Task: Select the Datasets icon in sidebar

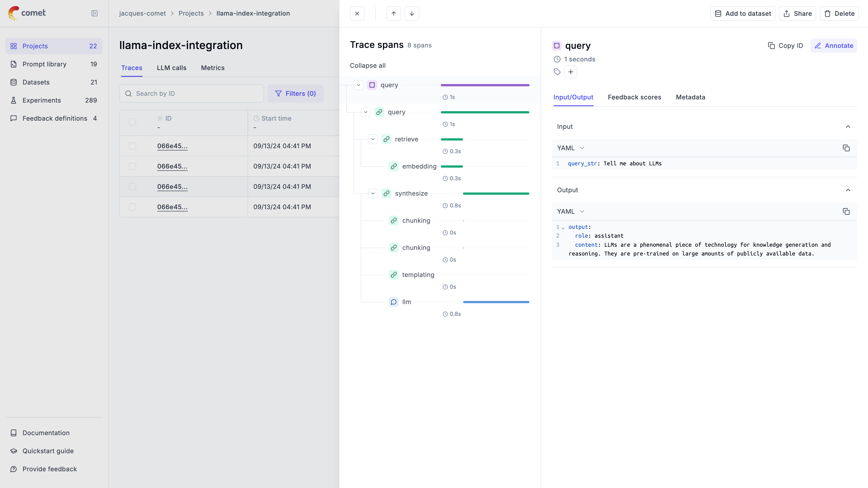Action: tap(14, 82)
